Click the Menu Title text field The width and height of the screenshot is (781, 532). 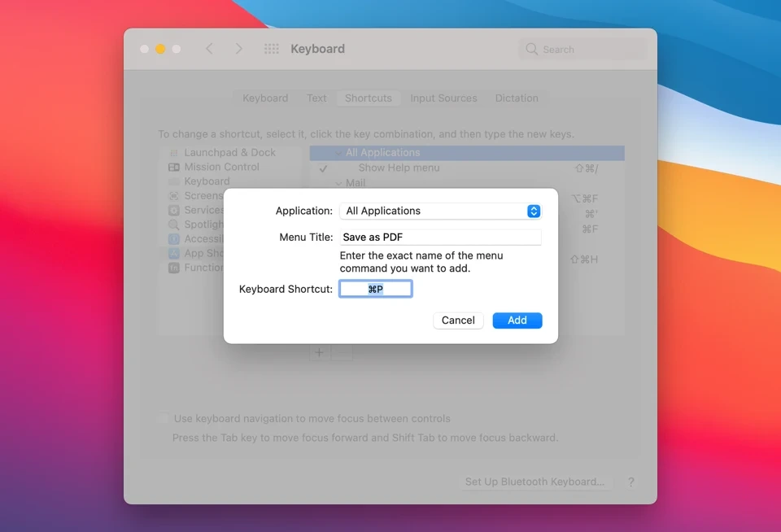pos(440,237)
